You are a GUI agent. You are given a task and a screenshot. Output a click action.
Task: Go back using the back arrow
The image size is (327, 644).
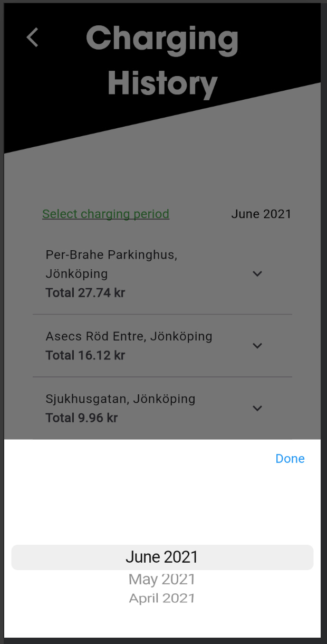click(x=33, y=37)
